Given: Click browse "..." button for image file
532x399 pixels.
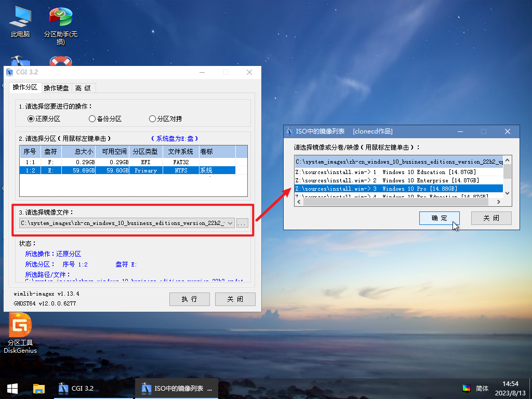Looking at the screenshot, I should coord(242,223).
